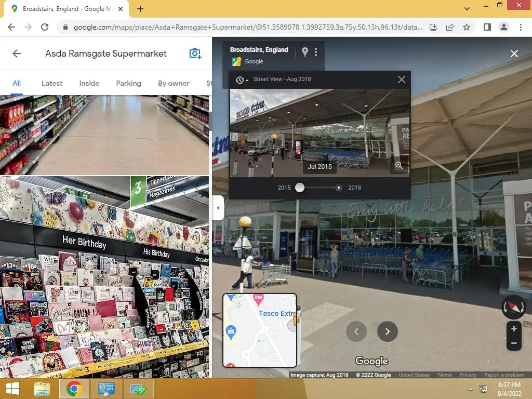Screen dimensions: 532x399
Task: Open the Privacy link
Action: point(468,375)
